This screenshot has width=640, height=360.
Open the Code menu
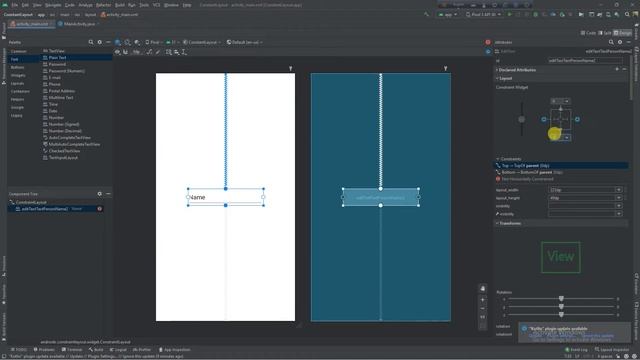tap(70, 5)
